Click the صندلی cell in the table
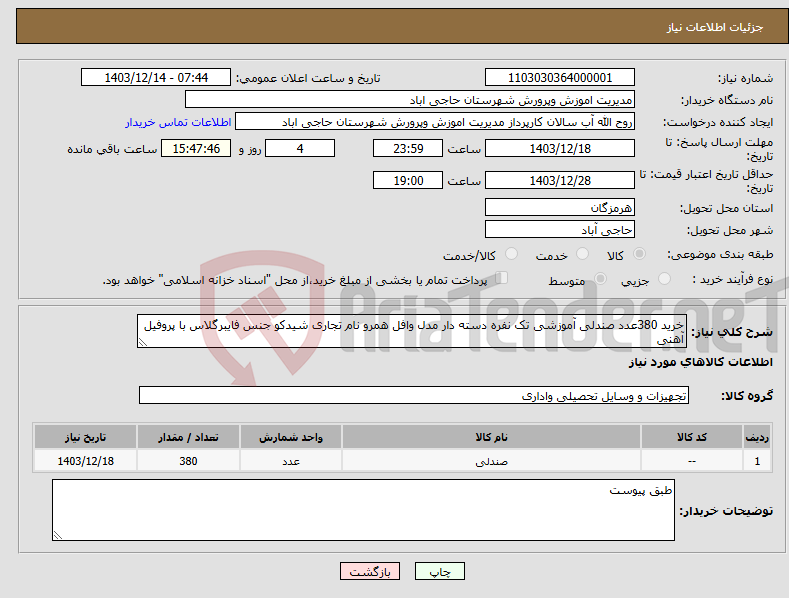Screen dimensions: 789x598 [x=491, y=461]
